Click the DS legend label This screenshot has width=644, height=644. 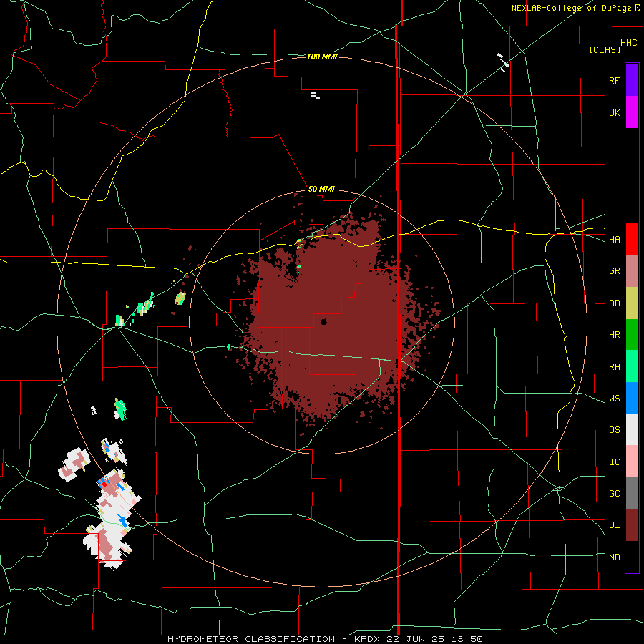[614, 430]
